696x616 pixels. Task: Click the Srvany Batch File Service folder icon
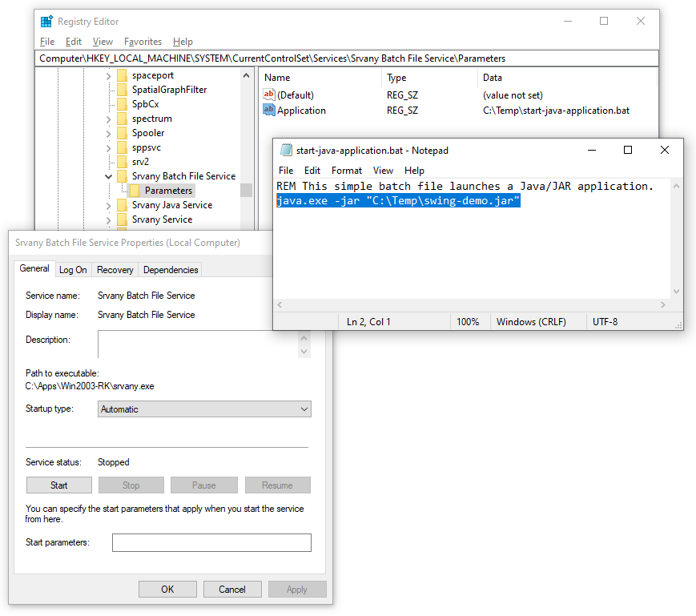tap(122, 176)
